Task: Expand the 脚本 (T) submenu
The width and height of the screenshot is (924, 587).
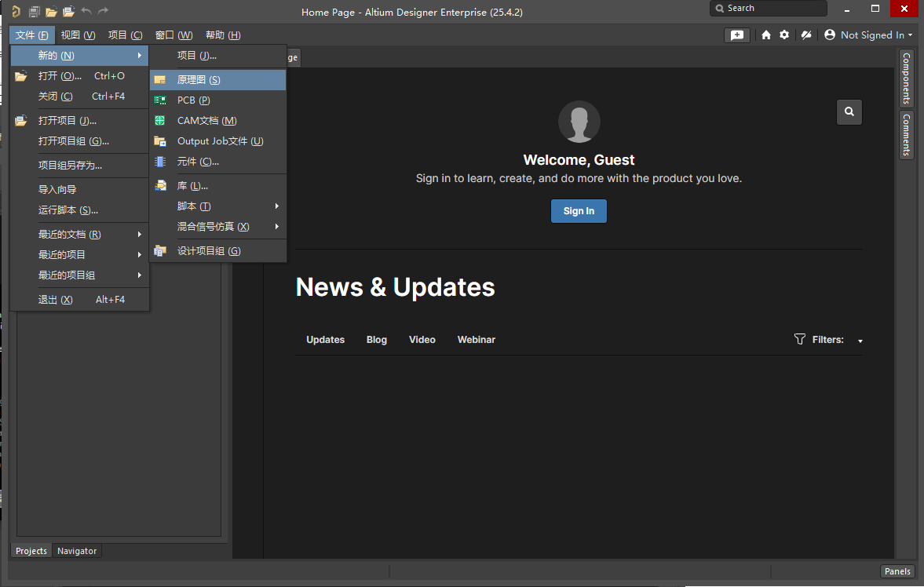Action: pyautogui.click(x=218, y=206)
